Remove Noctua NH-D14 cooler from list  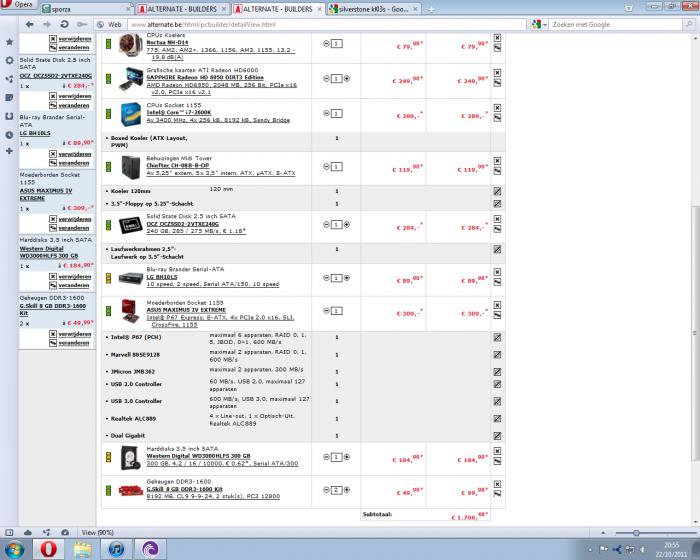point(497,38)
